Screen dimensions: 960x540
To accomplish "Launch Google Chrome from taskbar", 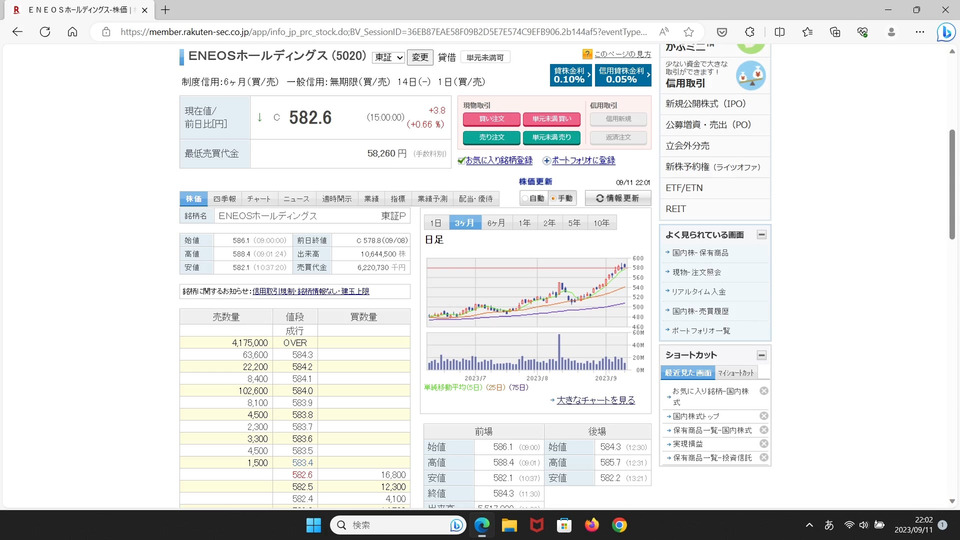I will tap(619, 525).
